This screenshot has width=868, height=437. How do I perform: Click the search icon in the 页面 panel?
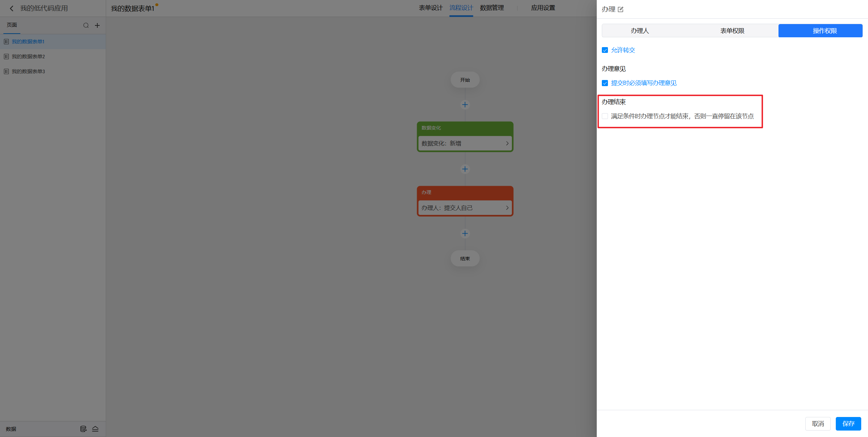pyautogui.click(x=86, y=25)
